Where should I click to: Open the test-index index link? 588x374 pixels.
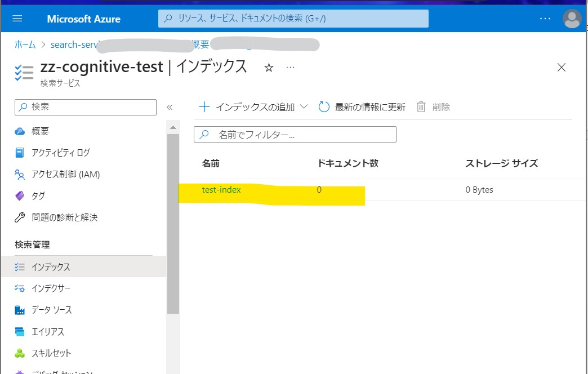point(221,190)
